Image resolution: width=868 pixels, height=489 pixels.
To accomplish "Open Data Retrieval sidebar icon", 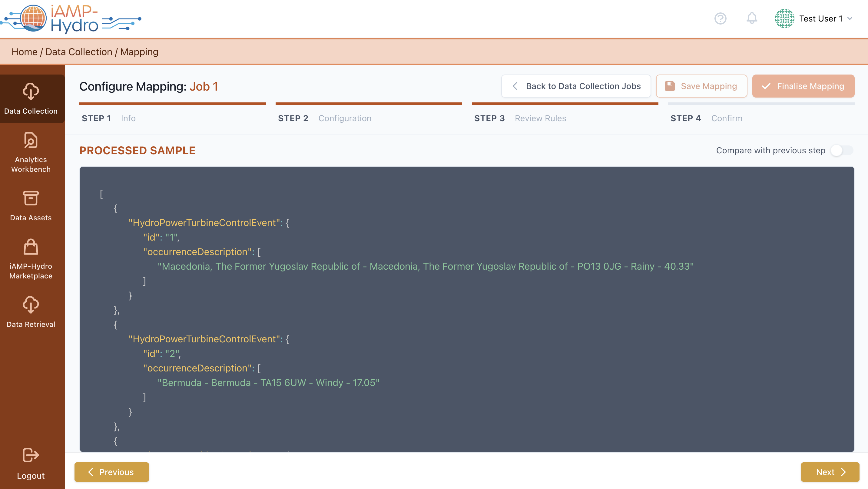I will click(x=31, y=305).
